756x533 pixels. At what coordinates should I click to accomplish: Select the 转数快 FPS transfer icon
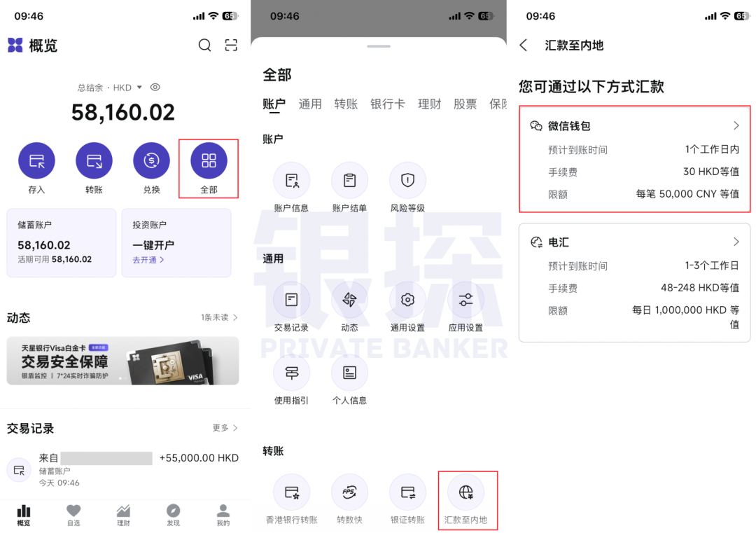point(349,492)
